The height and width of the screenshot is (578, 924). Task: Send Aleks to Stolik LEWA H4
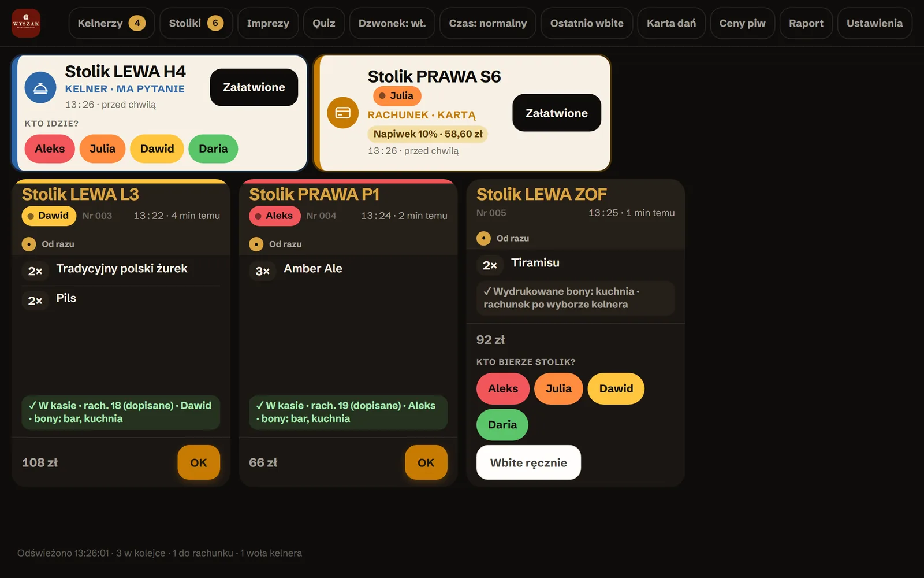[50, 149]
